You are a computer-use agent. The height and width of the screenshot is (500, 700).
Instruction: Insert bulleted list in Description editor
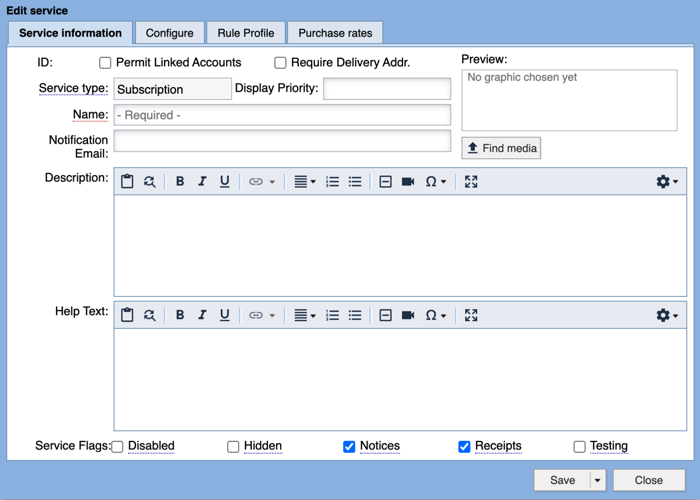click(x=355, y=181)
